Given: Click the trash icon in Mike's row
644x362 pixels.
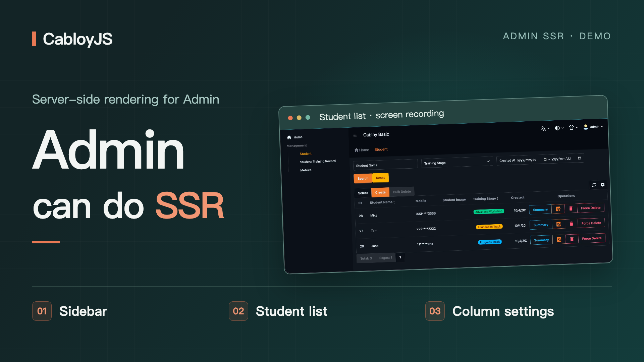Looking at the screenshot, I should pyautogui.click(x=571, y=208).
